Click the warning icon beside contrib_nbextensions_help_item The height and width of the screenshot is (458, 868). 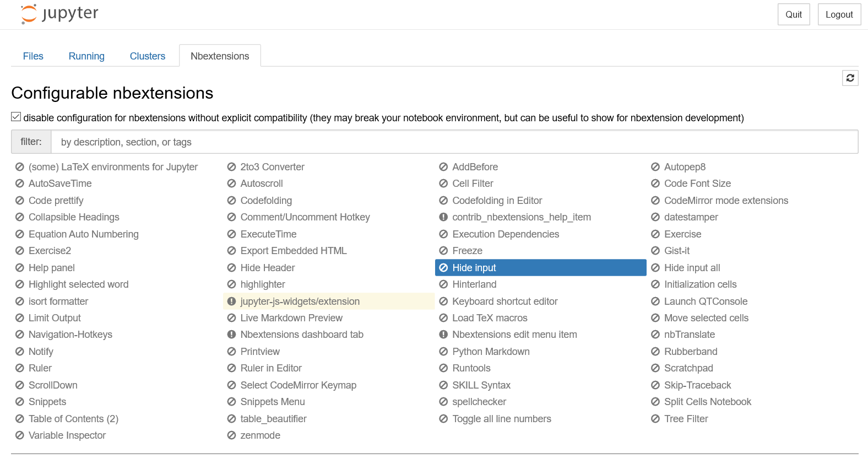point(443,217)
